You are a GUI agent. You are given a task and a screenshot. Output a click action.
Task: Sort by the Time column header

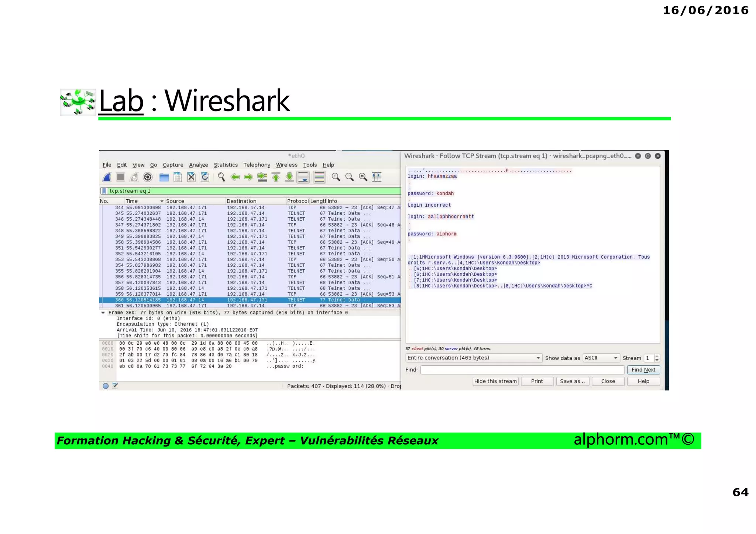(x=144, y=201)
